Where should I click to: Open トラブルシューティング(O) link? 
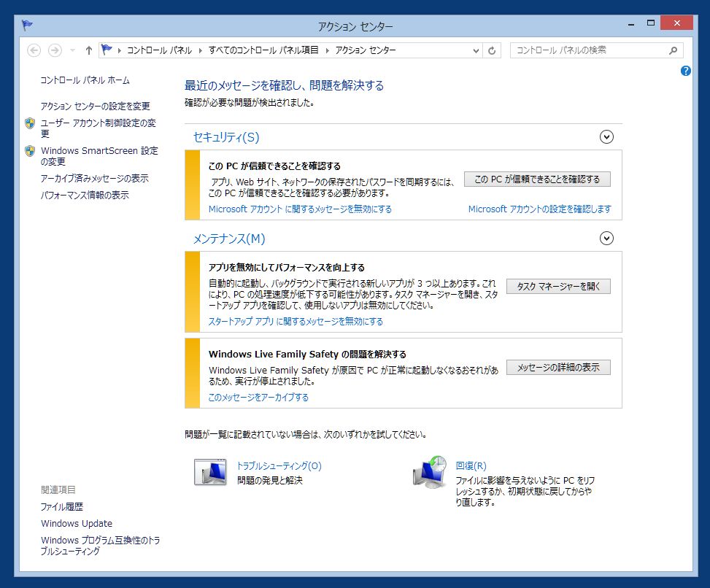point(279,465)
